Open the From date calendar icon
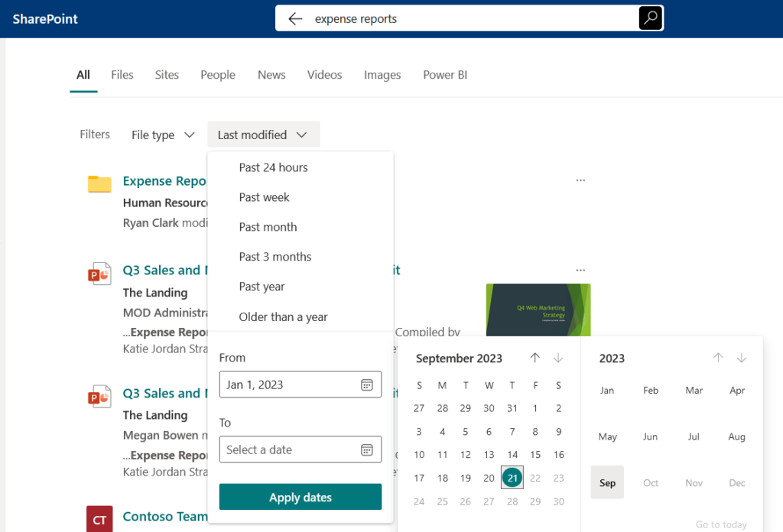The height and width of the screenshot is (532, 783). click(x=366, y=384)
